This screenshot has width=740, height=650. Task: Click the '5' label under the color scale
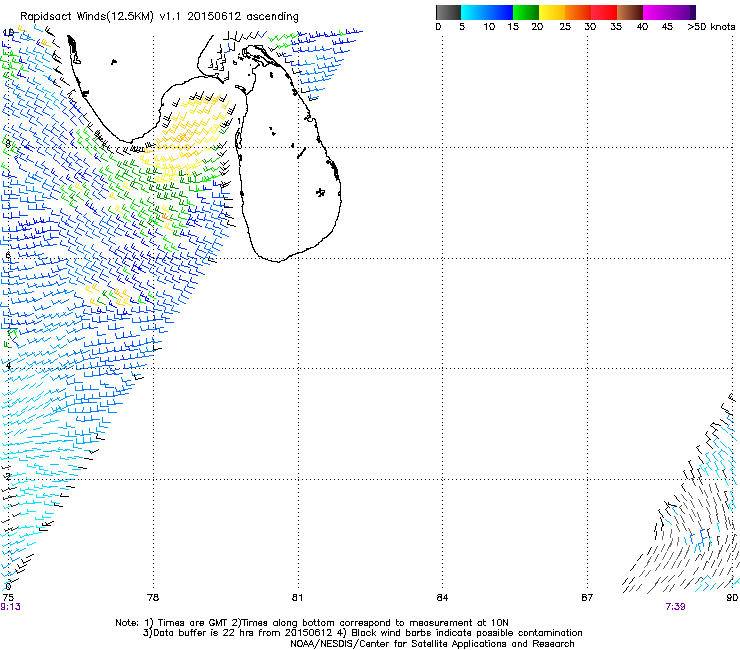pyautogui.click(x=462, y=27)
